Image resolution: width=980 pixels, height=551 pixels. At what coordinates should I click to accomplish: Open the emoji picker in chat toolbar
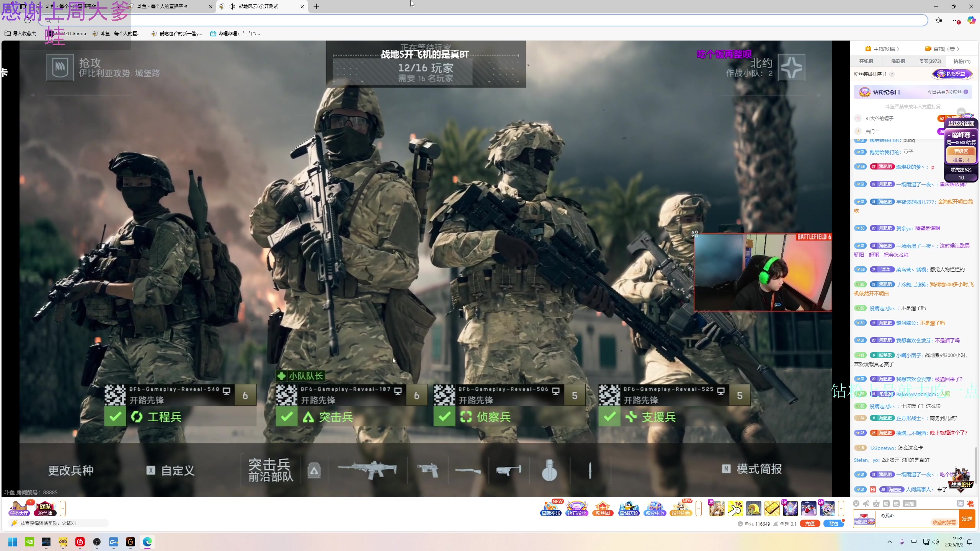[856, 504]
